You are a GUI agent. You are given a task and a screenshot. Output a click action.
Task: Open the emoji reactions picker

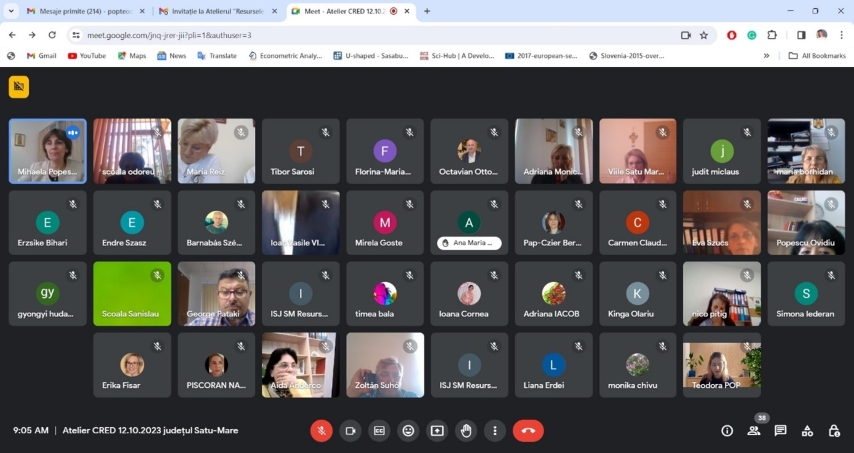[408, 430]
